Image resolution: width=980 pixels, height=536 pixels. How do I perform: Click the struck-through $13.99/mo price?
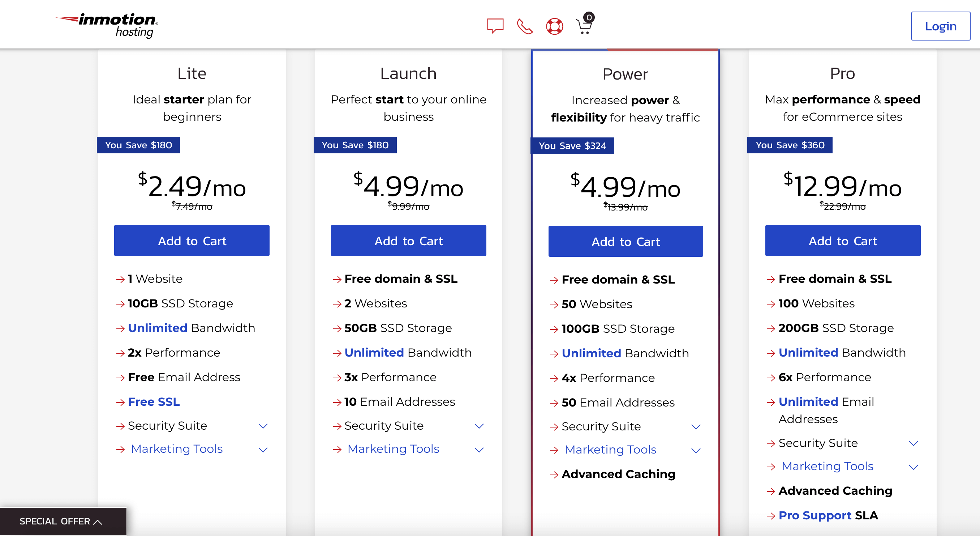626,207
